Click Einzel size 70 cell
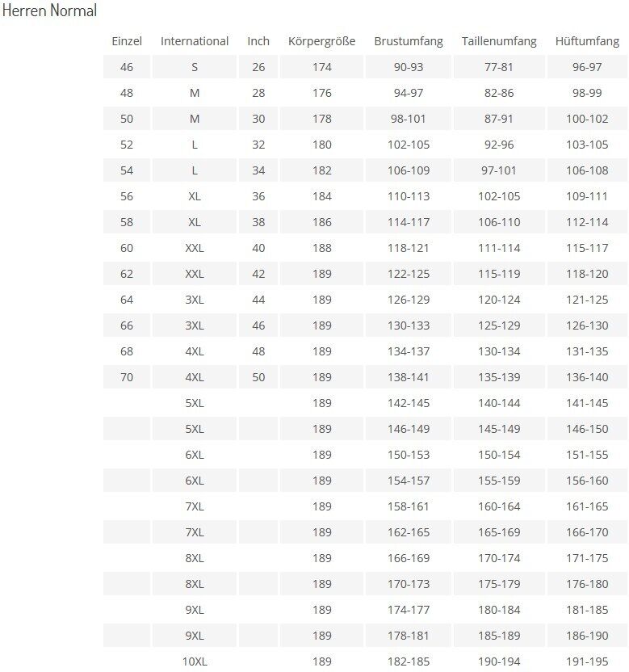Image resolution: width=629 pixels, height=672 pixels. tap(127, 377)
